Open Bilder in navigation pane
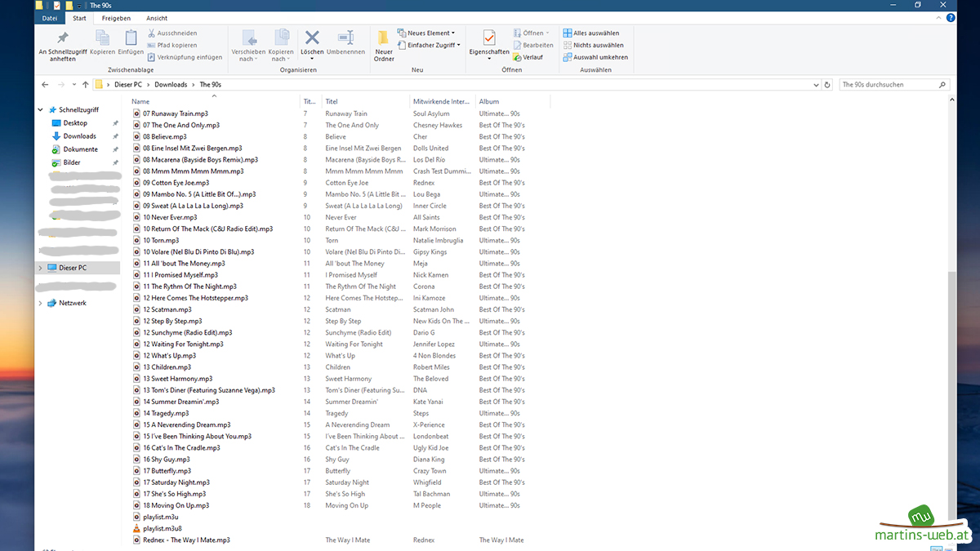 [72, 162]
